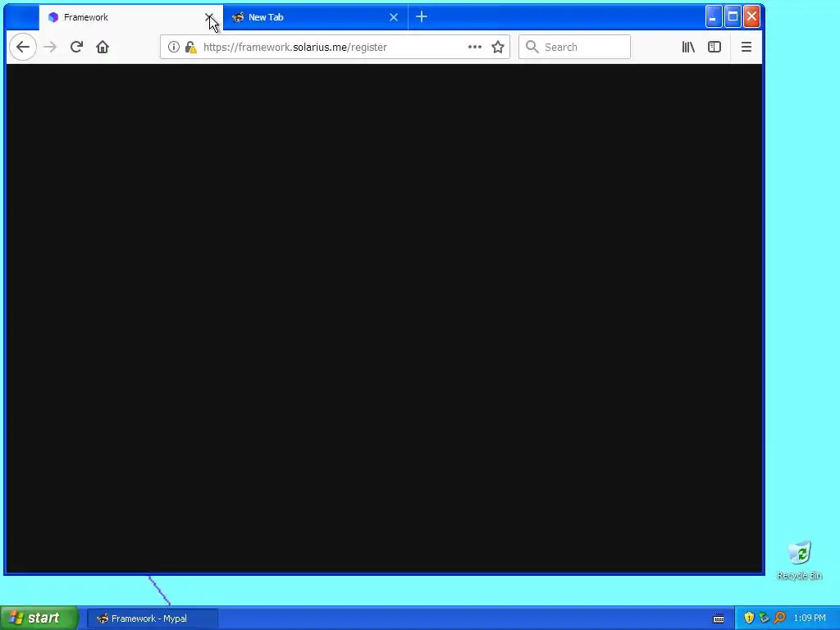Screen dimensions: 840x630
Task: Toggle the sidebar view icon
Action: [714, 47]
